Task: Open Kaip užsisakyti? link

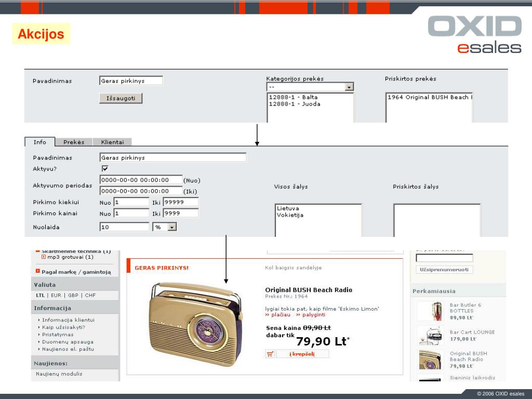Action: point(63,327)
